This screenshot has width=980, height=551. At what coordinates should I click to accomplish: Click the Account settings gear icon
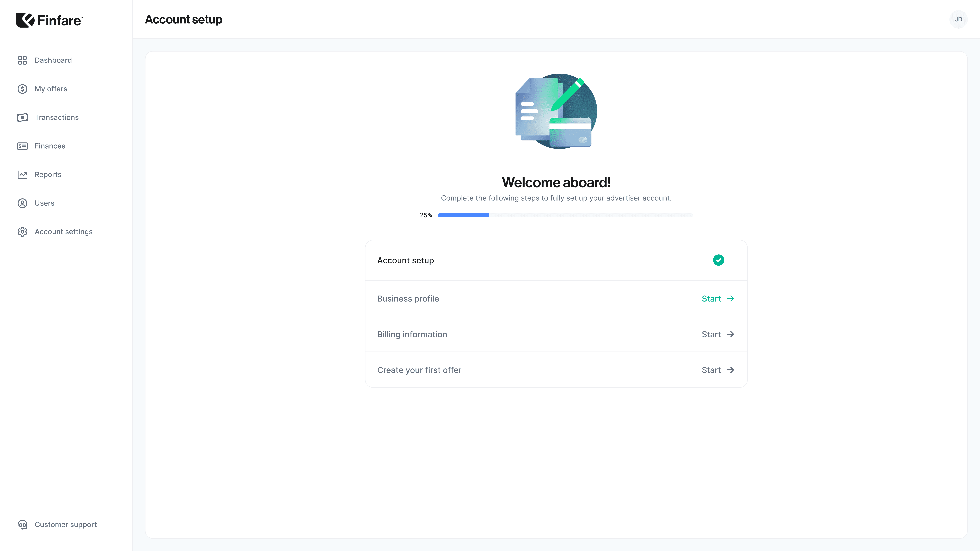(22, 232)
